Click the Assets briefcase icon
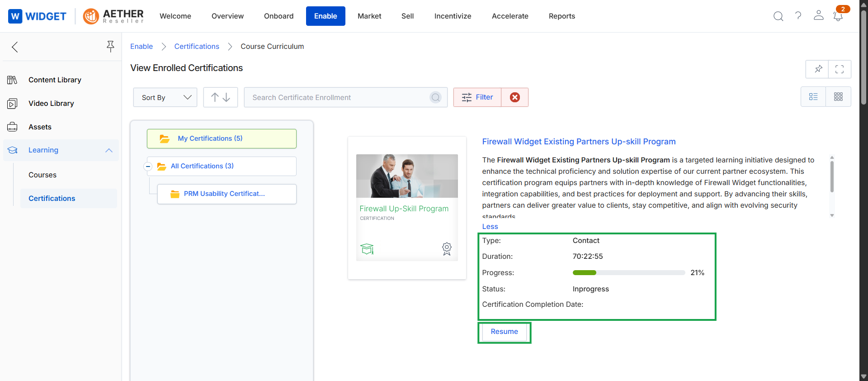Viewport: 868px width, 381px height. coord(12,127)
